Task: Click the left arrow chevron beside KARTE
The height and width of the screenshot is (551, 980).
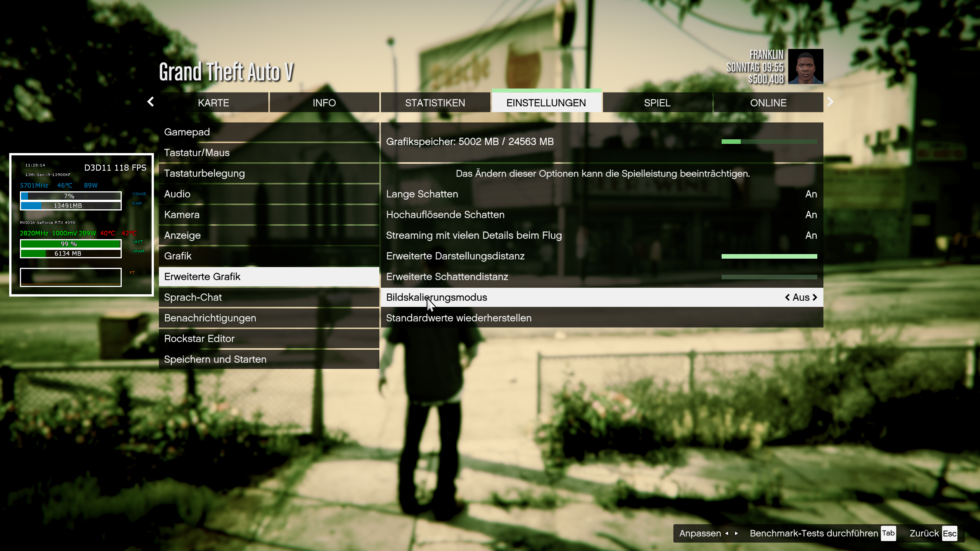Action: click(x=150, y=102)
